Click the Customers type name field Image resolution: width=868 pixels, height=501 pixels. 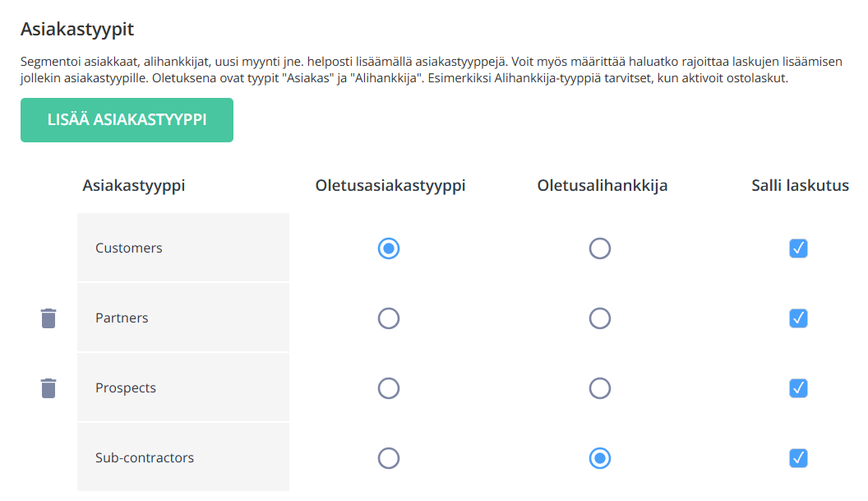click(x=182, y=248)
